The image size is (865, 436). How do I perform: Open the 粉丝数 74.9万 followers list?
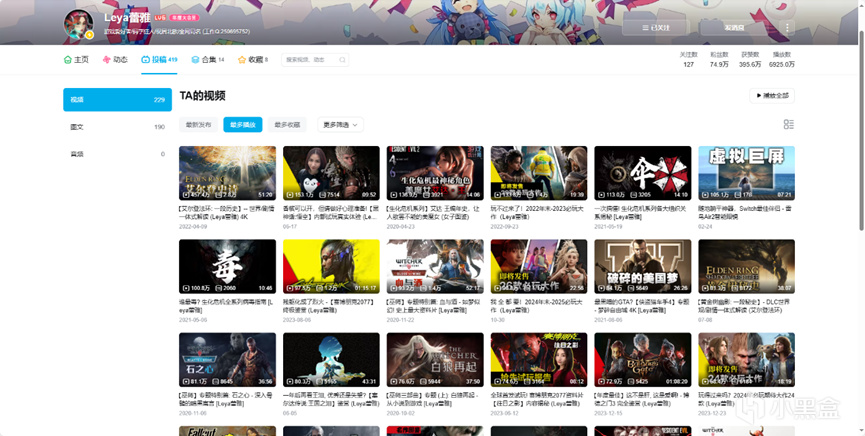[719, 60]
